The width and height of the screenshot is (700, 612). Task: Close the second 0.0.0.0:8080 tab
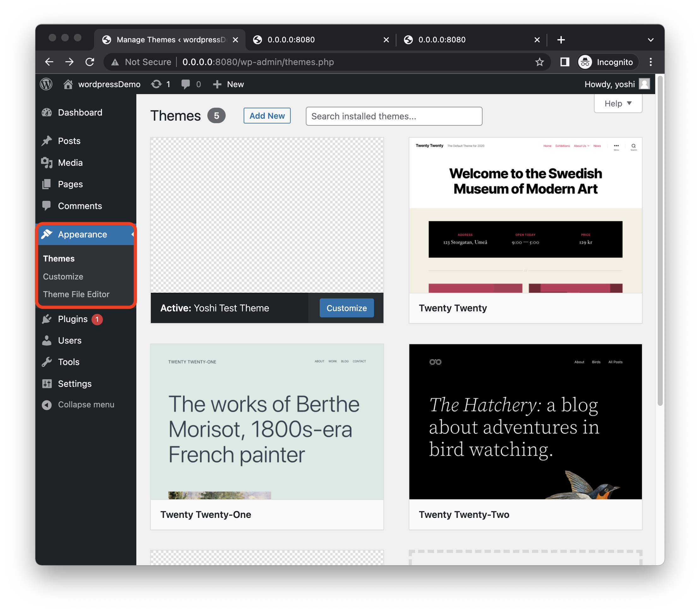tap(386, 39)
